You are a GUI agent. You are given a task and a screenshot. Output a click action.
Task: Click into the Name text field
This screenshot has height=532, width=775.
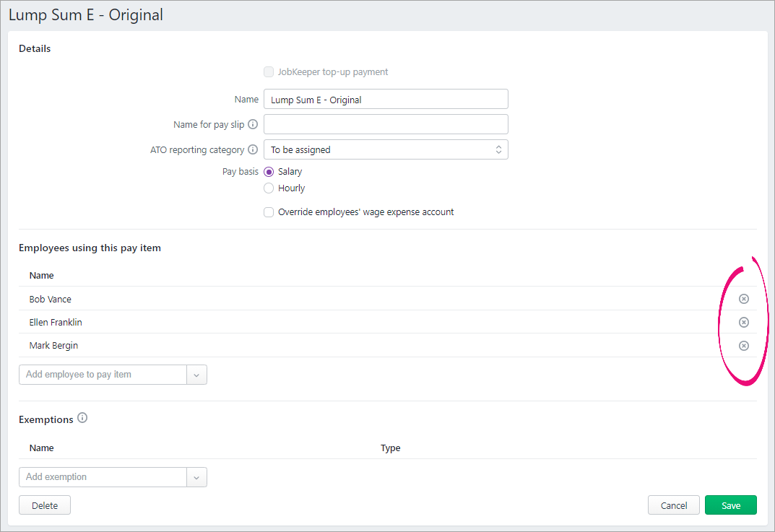[x=386, y=100]
